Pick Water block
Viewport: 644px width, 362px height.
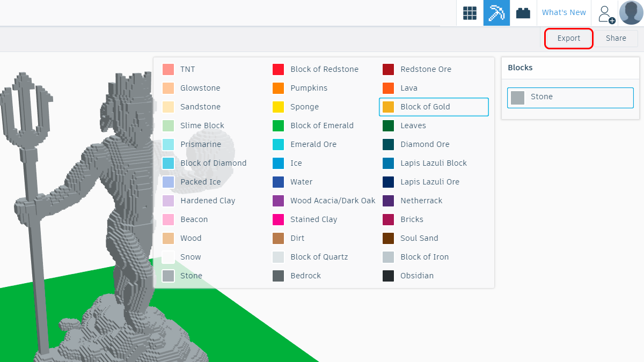click(x=324, y=182)
